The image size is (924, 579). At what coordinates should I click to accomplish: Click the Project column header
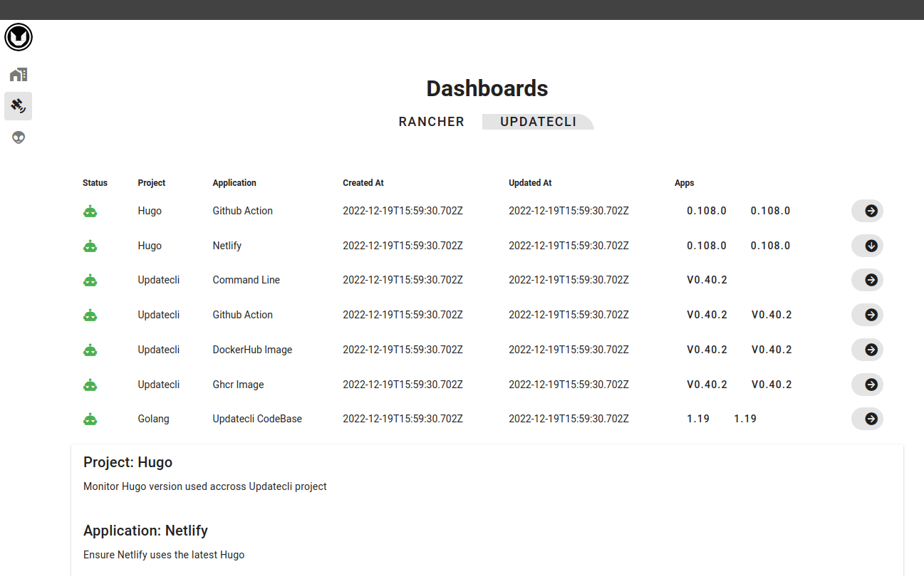pyautogui.click(x=151, y=183)
